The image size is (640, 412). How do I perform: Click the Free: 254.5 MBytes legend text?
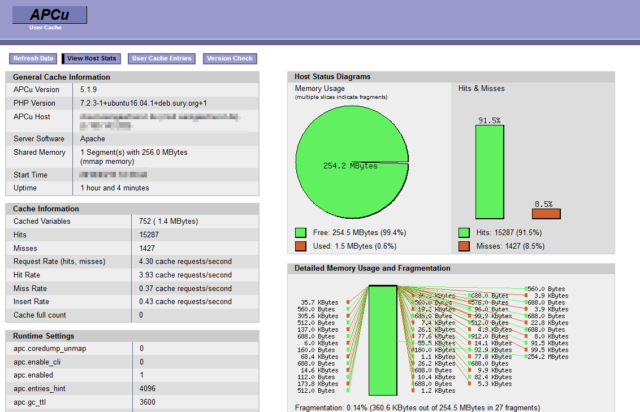tap(360, 233)
